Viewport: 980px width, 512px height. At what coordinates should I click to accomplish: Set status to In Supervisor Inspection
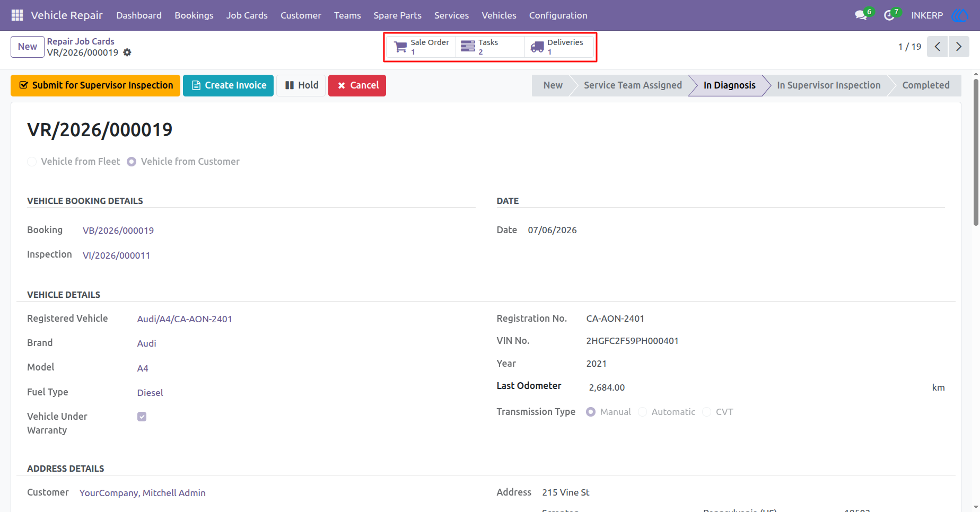coord(828,85)
